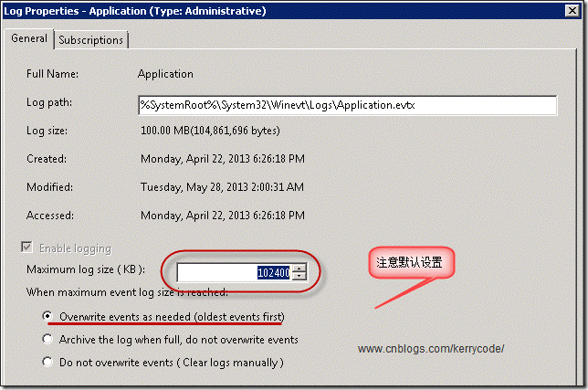Click the Enable logging label text
Image resolution: width=588 pixels, height=390 pixels.
(76, 248)
